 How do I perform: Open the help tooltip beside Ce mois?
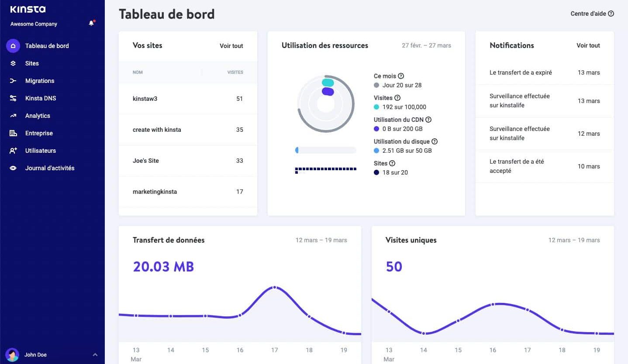[x=401, y=76]
